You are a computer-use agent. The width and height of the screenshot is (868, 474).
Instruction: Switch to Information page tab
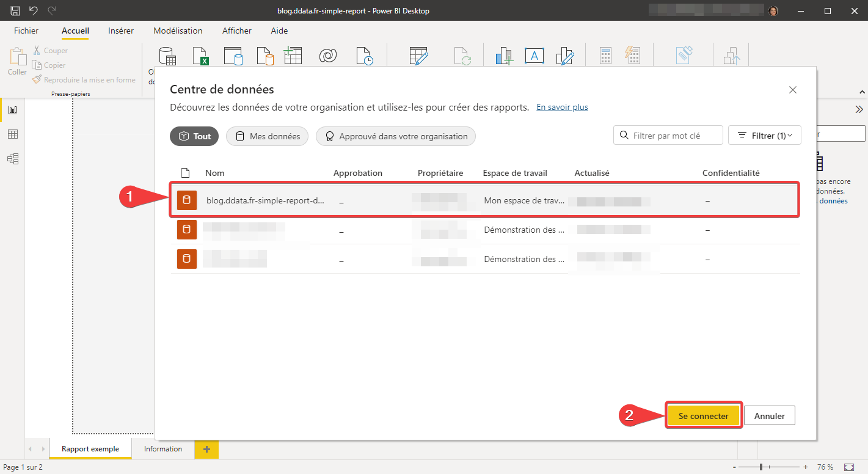coord(163,449)
